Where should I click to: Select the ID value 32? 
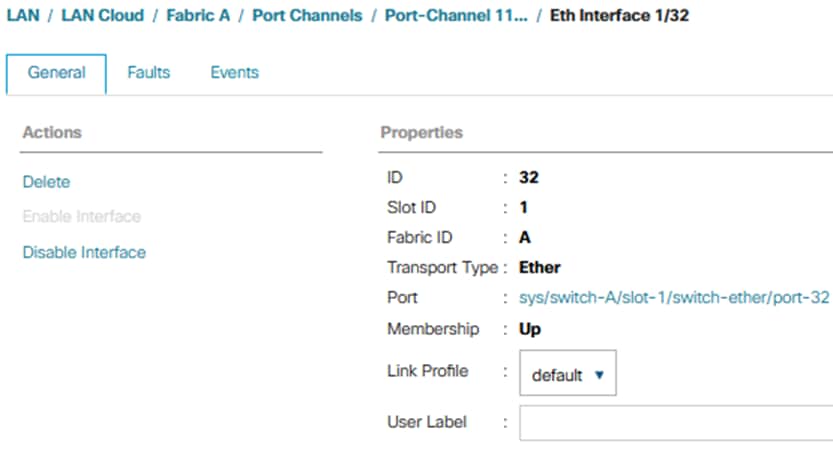click(x=529, y=177)
